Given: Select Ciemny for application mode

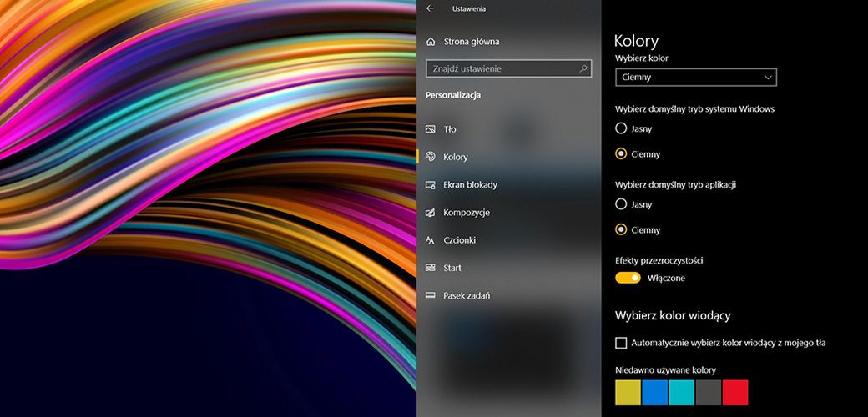Looking at the screenshot, I should [x=621, y=229].
